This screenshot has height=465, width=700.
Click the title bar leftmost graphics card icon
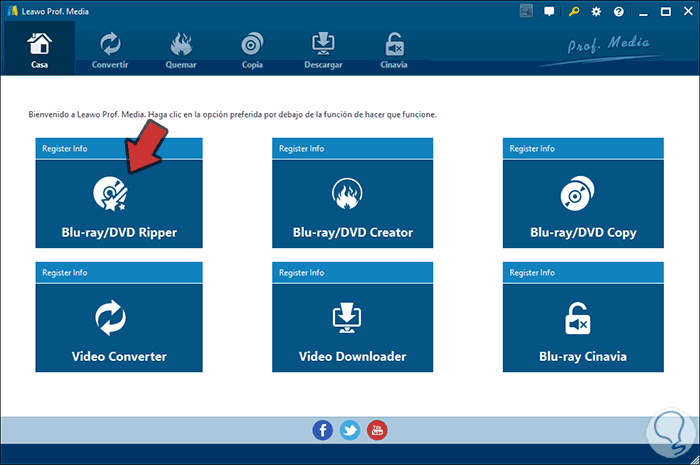pyautogui.click(x=526, y=11)
